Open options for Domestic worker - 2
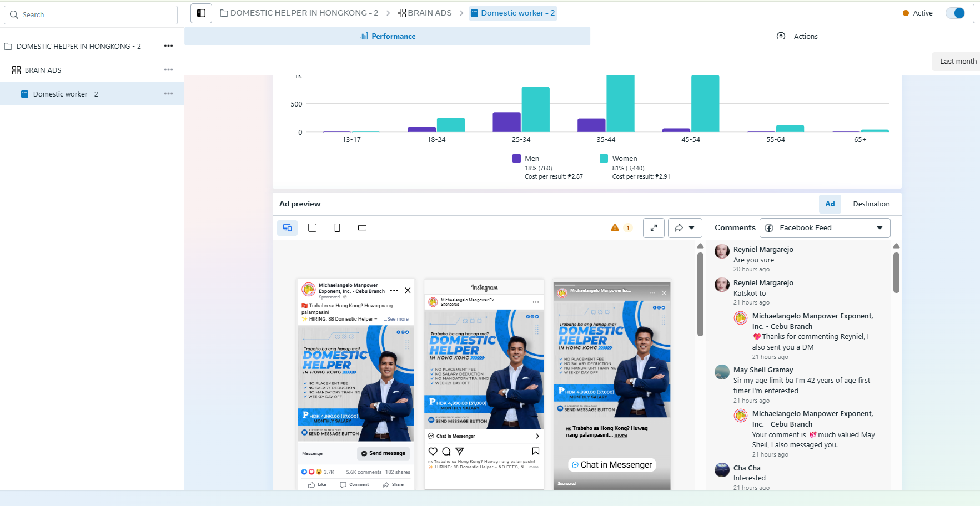 point(168,94)
